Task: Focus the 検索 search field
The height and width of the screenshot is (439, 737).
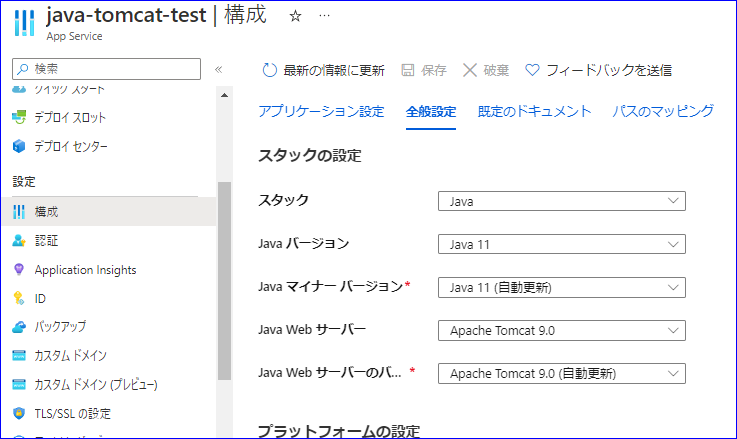Action: (107, 69)
